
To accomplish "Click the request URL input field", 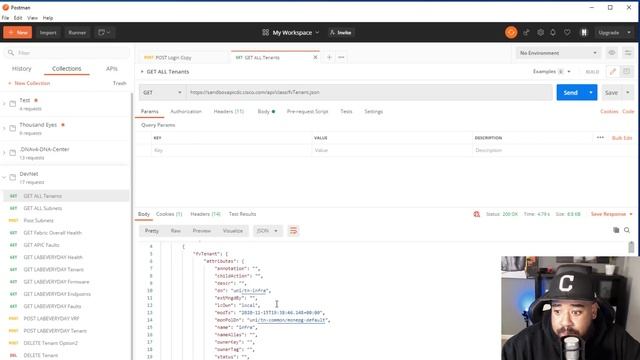I will pos(369,93).
